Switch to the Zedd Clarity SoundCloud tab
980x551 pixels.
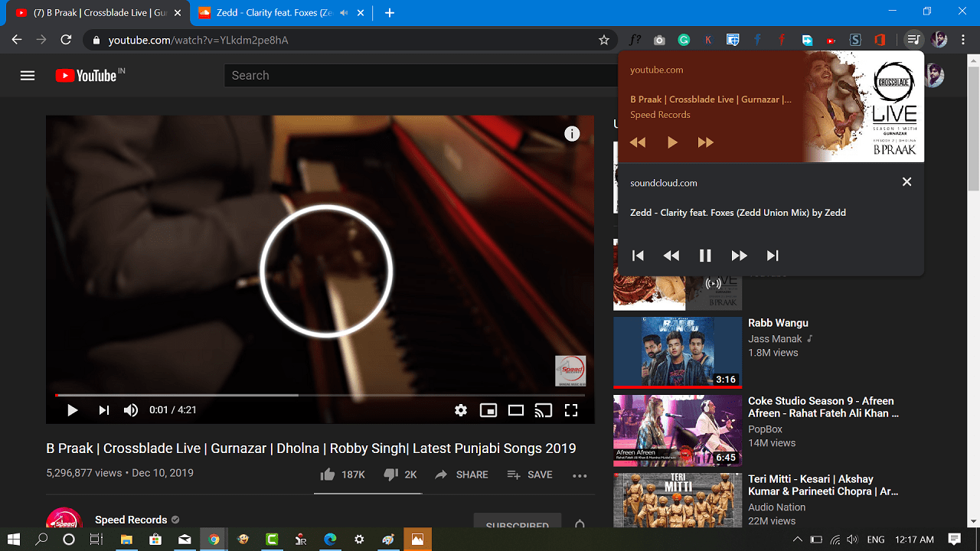pos(273,13)
